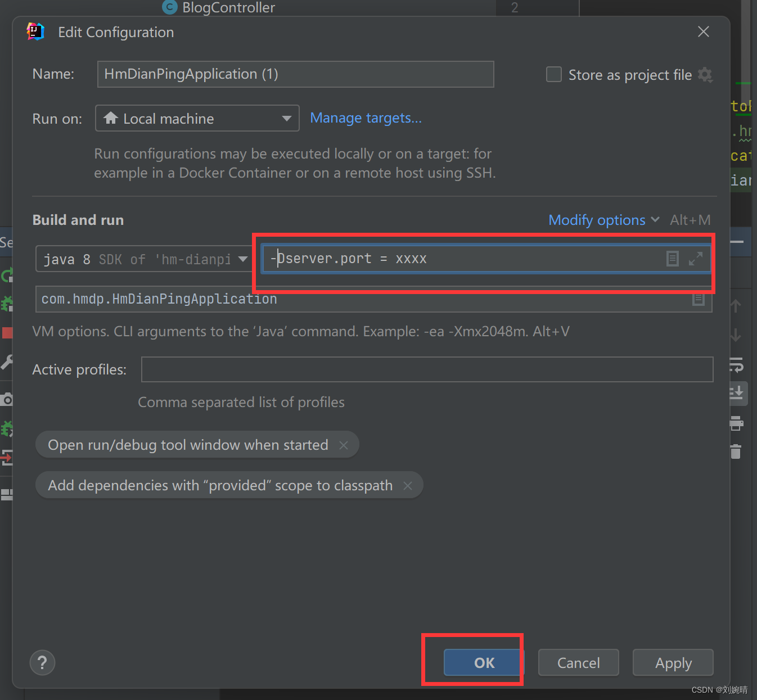Select the green debug bug icon
757x700 pixels.
[x=8, y=304]
